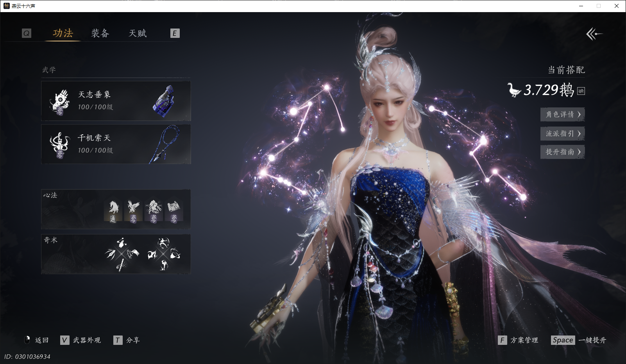Click the 当前搭配 heading
The image size is (626, 364).
[566, 70]
